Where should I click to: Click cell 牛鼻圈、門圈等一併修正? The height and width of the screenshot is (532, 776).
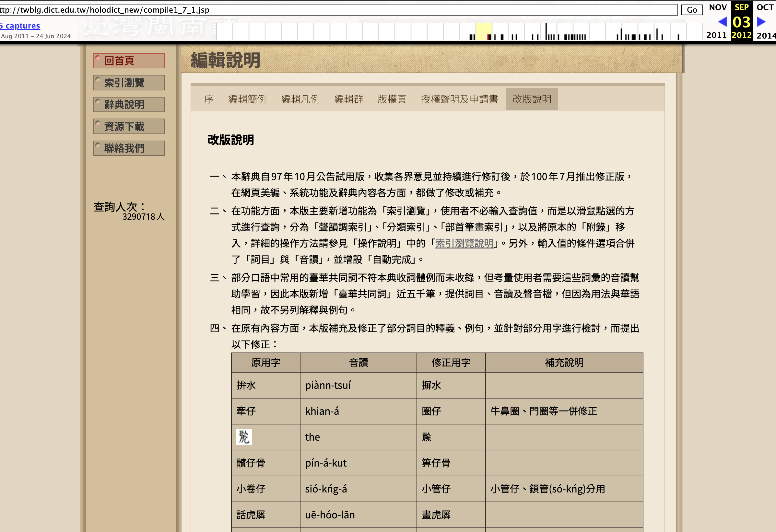564,411
